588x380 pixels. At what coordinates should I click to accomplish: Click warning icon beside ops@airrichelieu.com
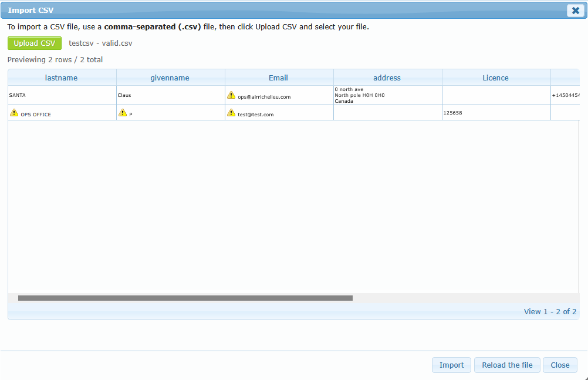[231, 95]
